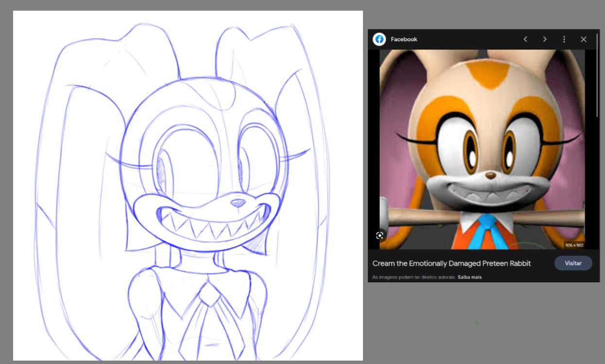Click the Facebook source name text
605x364 pixels.
[x=404, y=39]
